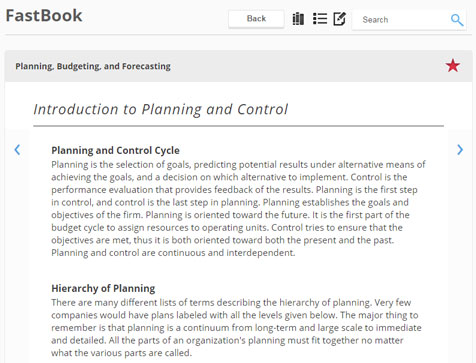Focus the Search input field
This screenshot has height=363, width=476.
pyautogui.click(x=403, y=20)
